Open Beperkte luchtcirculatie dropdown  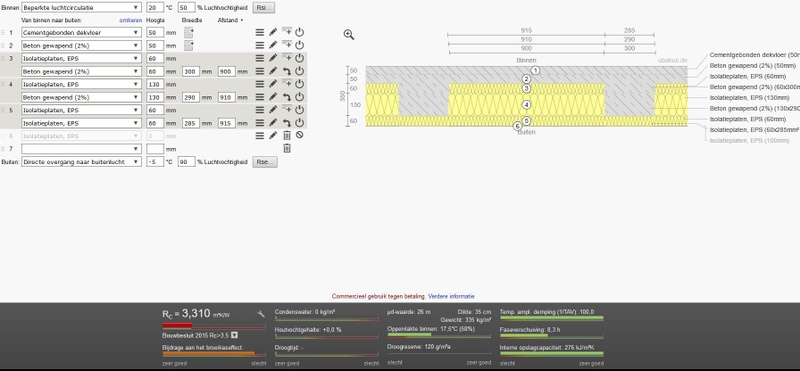coord(82,8)
